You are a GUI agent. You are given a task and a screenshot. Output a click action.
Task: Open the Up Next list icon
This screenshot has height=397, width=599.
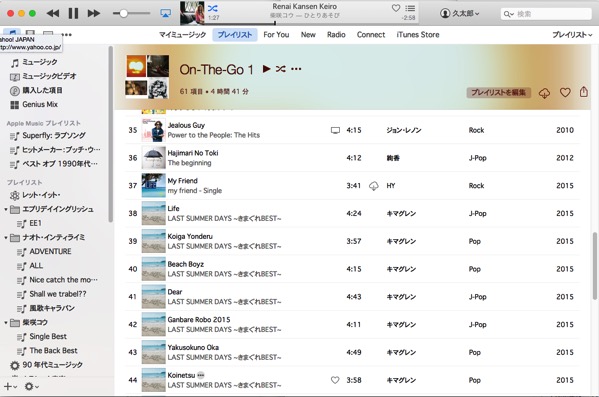(x=410, y=8)
